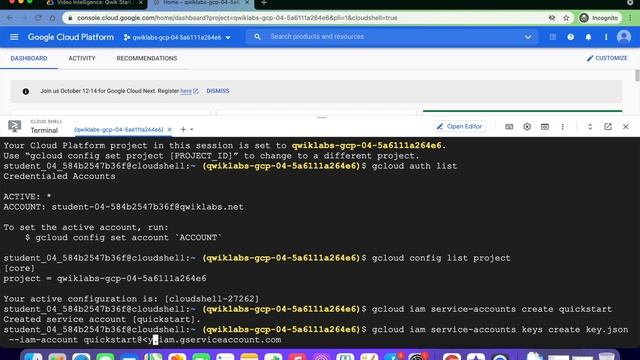Click the dashboard page vertical scrollbar
The height and width of the screenshot is (360, 640).
(x=637, y=76)
